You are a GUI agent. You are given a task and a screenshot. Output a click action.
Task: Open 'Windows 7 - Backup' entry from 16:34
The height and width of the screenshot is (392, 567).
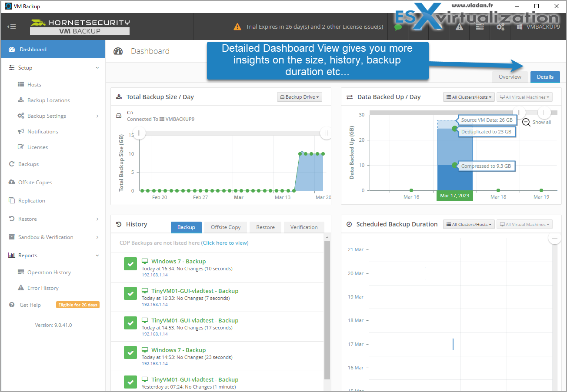178,261
